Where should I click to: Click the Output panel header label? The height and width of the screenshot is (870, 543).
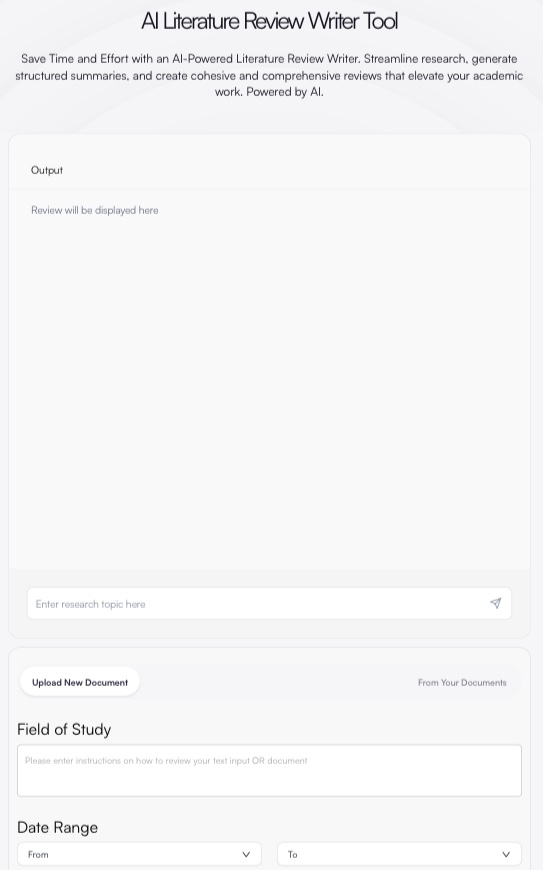click(47, 170)
